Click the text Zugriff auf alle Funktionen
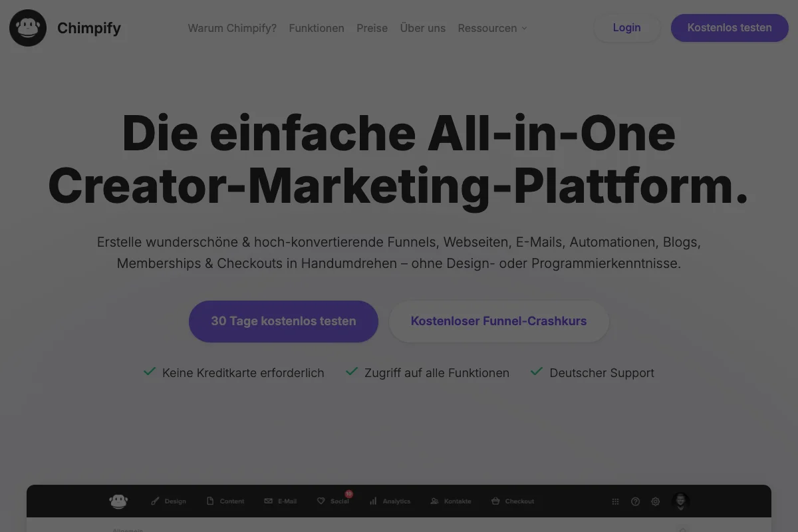This screenshot has width=798, height=532. (x=437, y=373)
